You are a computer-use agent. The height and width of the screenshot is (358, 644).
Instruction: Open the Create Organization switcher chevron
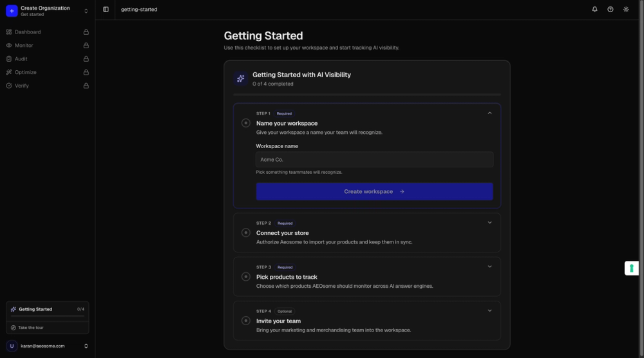tap(86, 11)
